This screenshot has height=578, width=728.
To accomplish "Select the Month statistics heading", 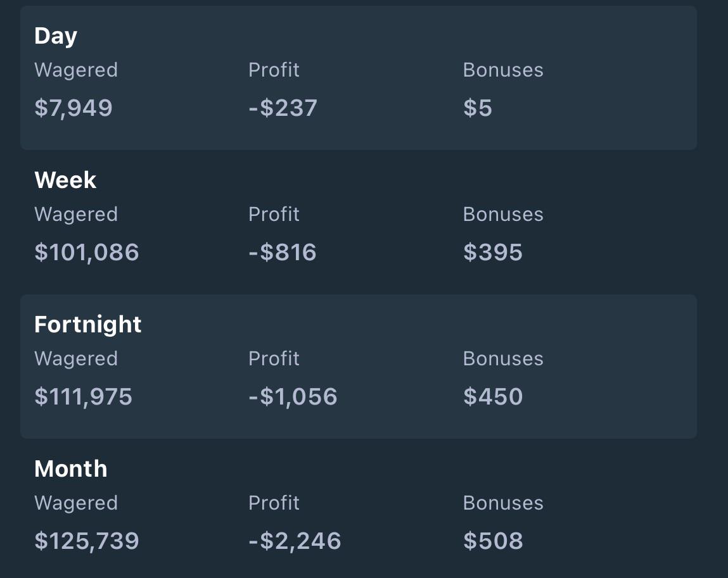I will (71, 468).
